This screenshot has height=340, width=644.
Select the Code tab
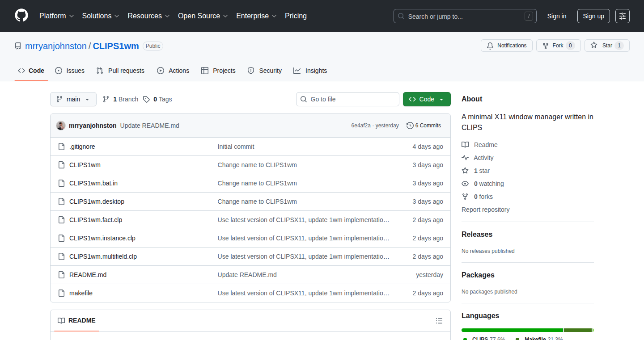(x=31, y=71)
